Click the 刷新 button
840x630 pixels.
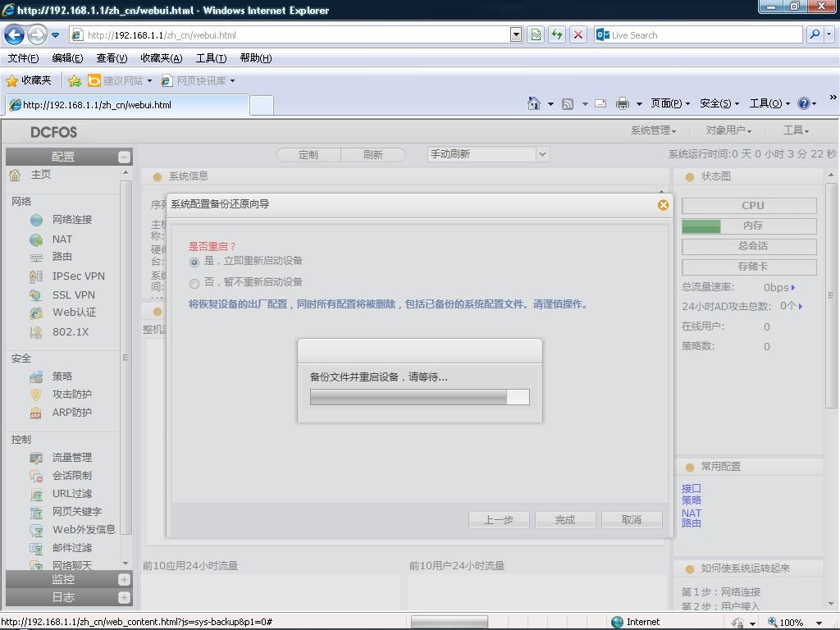(x=373, y=155)
